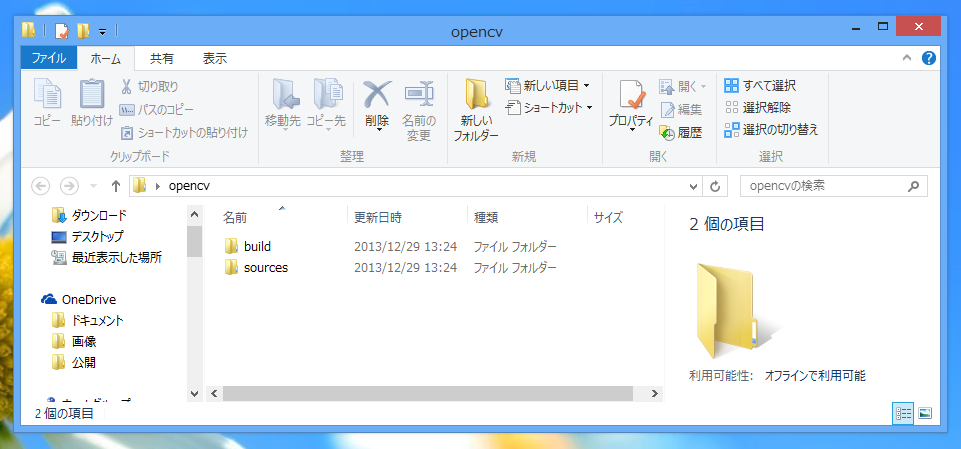Open the 移動先 (Move to) menu

point(283,104)
